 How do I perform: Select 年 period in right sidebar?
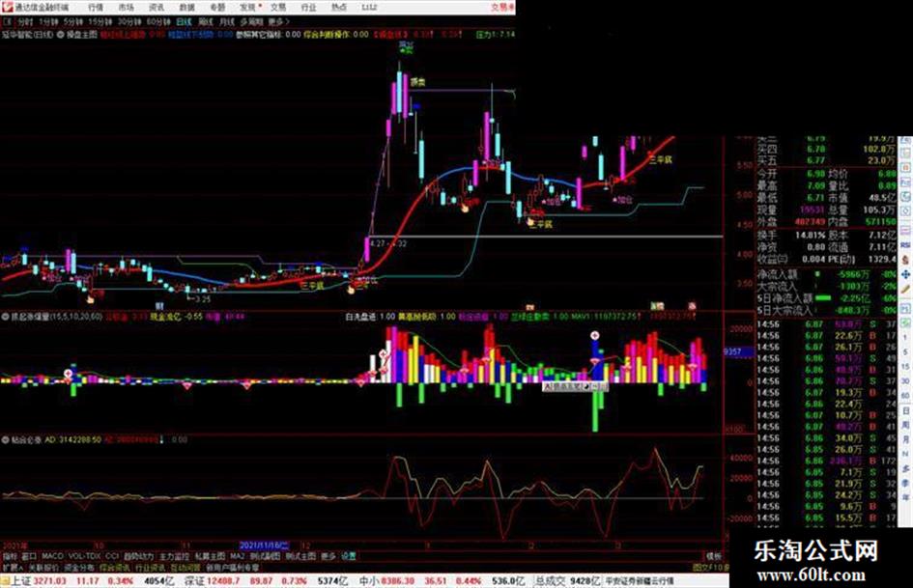[x=905, y=498]
